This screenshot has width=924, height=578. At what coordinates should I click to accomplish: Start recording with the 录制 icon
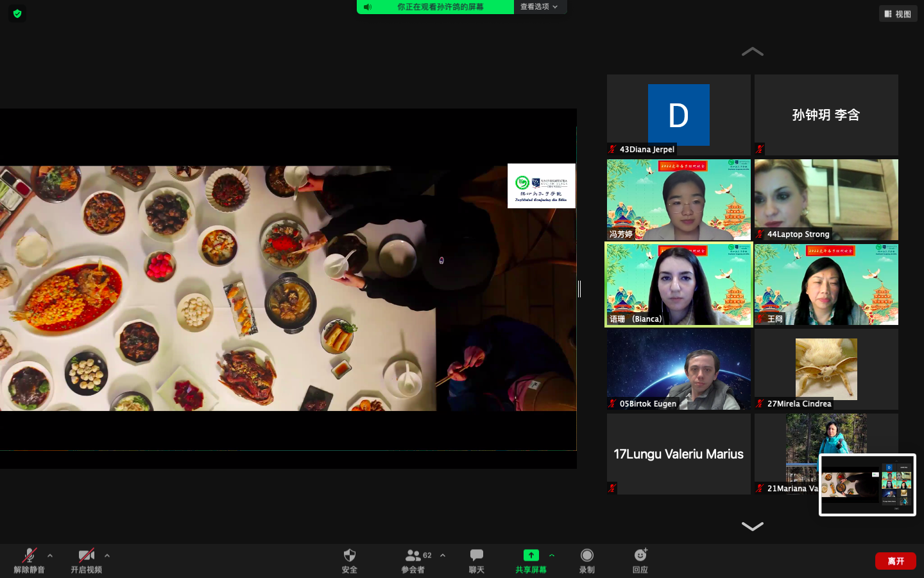point(586,556)
